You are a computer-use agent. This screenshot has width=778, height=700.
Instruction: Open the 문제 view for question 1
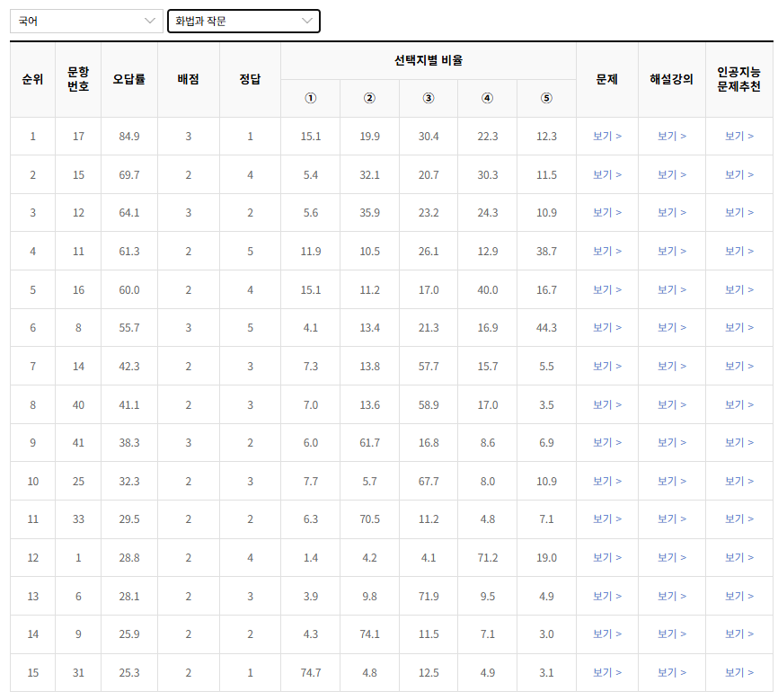pos(606,557)
